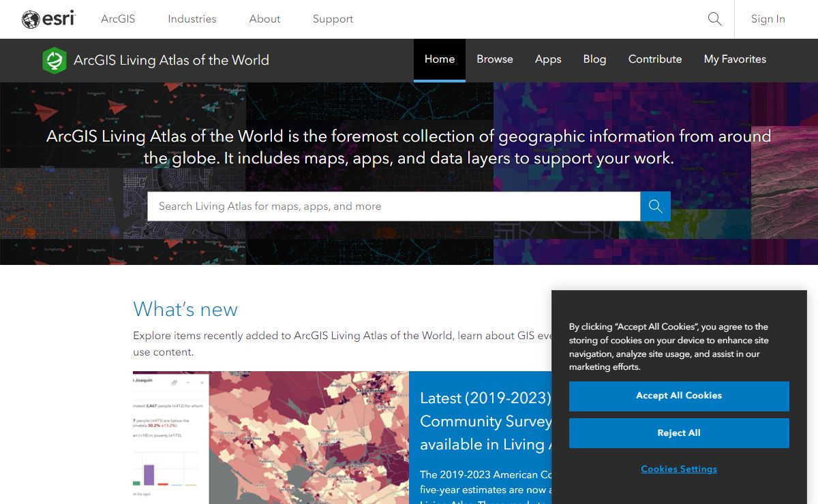Click the blue search submit button
818x504 pixels.
coord(655,206)
